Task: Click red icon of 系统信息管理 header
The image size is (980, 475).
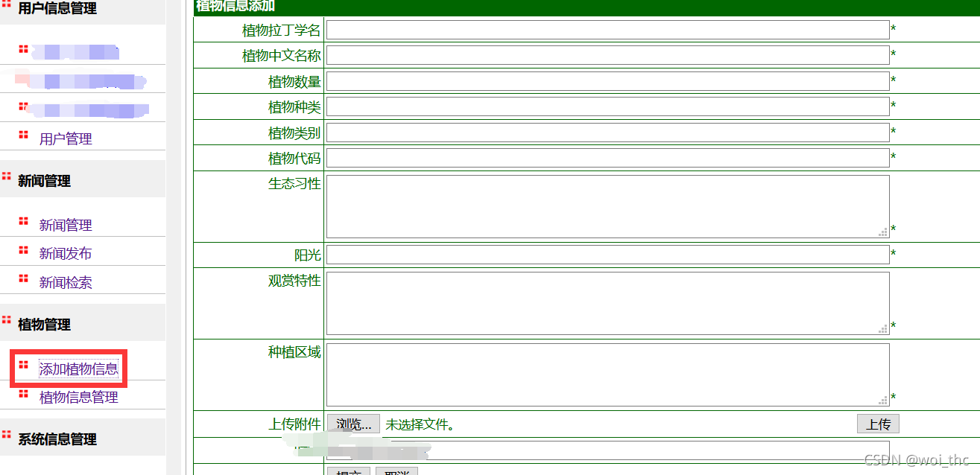Action: 7,434
